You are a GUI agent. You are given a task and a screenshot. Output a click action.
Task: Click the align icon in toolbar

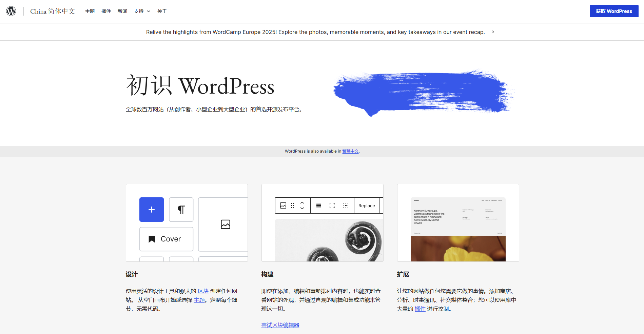(x=319, y=205)
